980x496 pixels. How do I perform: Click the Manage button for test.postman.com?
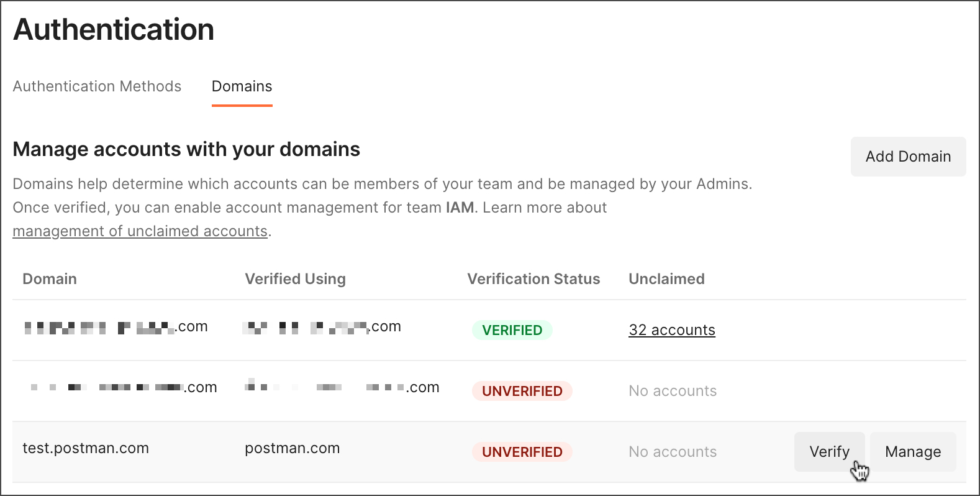click(x=913, y=451)
